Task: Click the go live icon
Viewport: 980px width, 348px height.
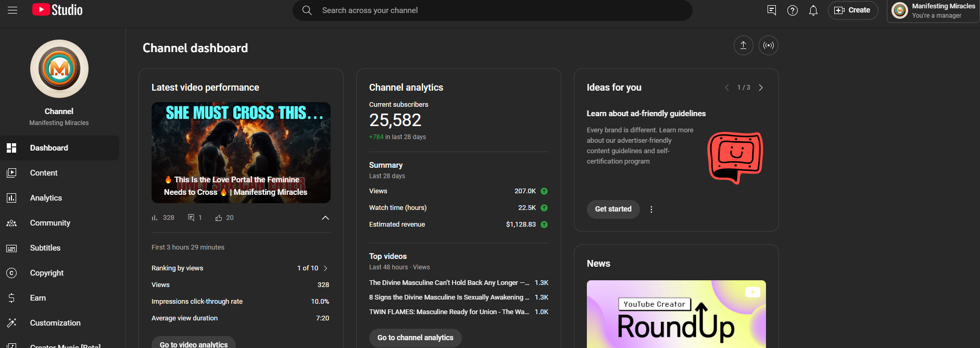Action: pyautogui.click(x=769, y=45)
